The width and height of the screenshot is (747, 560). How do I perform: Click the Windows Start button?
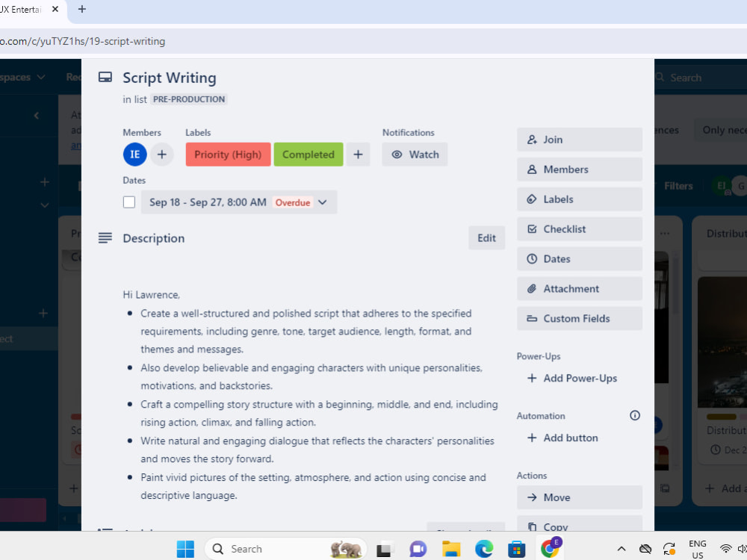click(185, 549)
